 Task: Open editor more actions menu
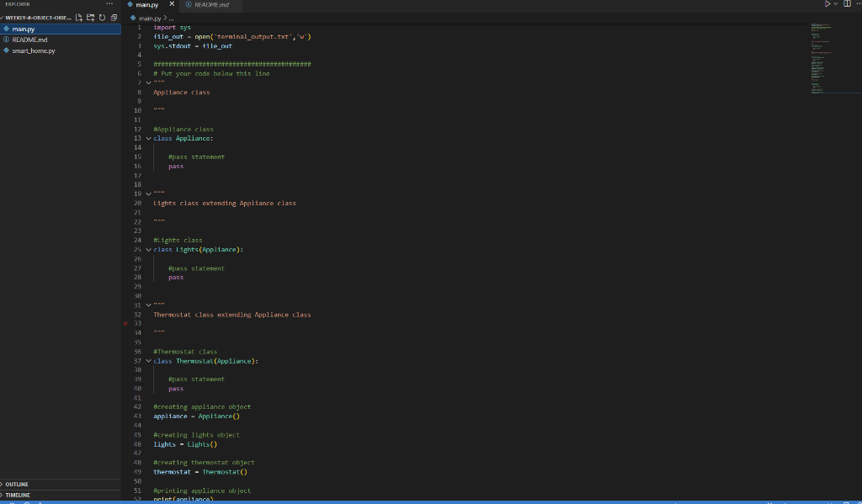859,4
